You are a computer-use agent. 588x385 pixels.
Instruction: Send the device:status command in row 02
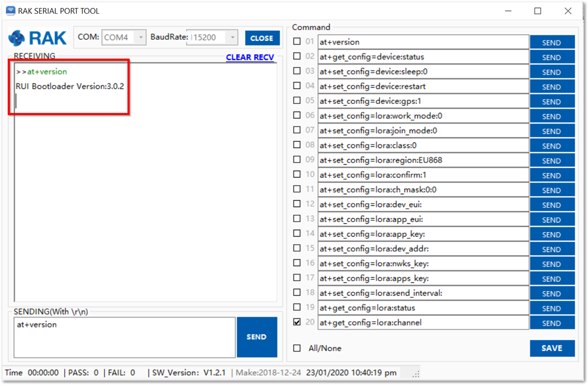click(x=552, y=57)
